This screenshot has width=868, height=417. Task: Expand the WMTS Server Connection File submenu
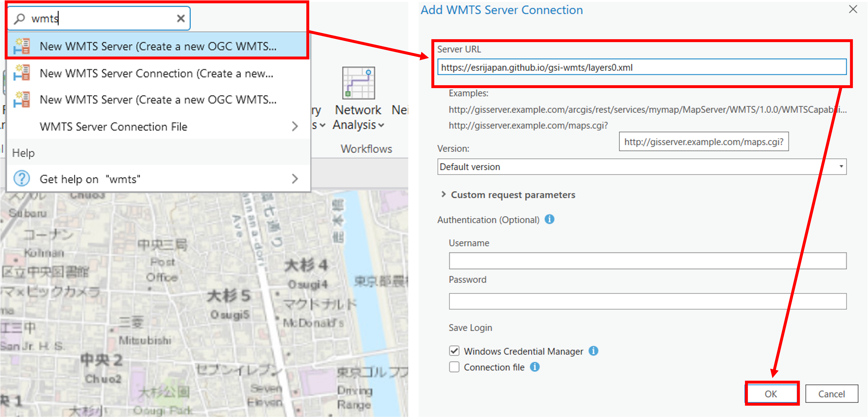pyautogui.click(x=294, y=126)
